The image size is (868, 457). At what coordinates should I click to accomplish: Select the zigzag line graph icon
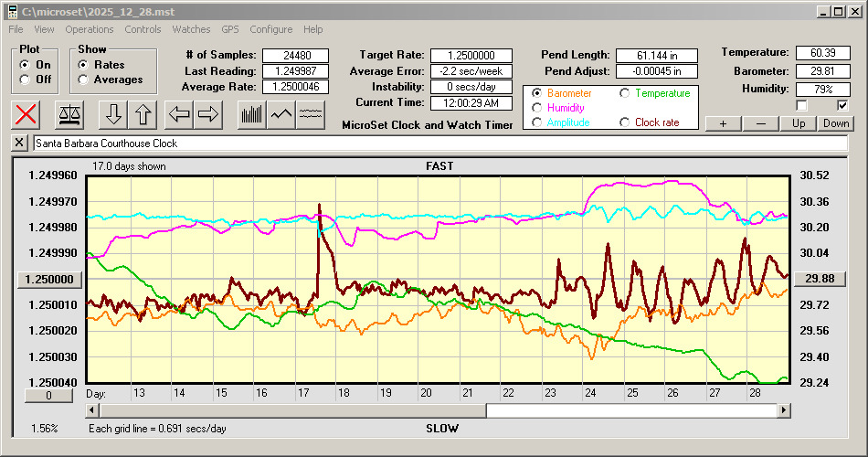(x=281, y=114)
